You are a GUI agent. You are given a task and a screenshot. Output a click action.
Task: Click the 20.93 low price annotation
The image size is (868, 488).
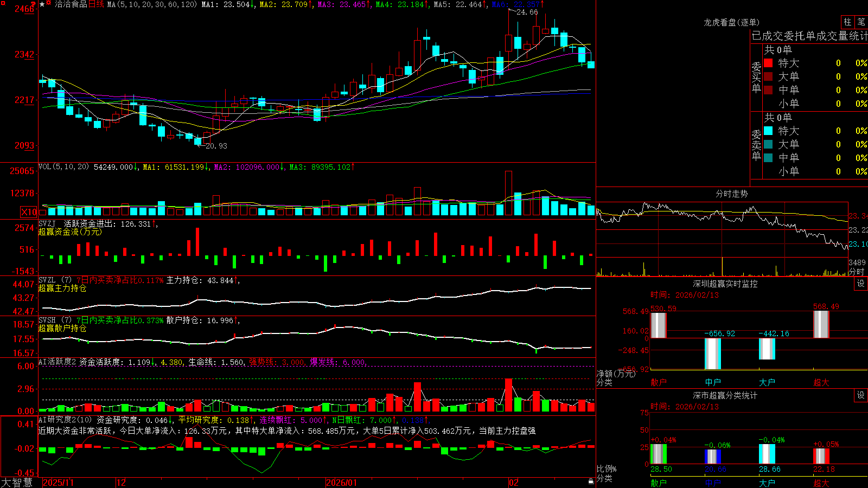(216, 146)
